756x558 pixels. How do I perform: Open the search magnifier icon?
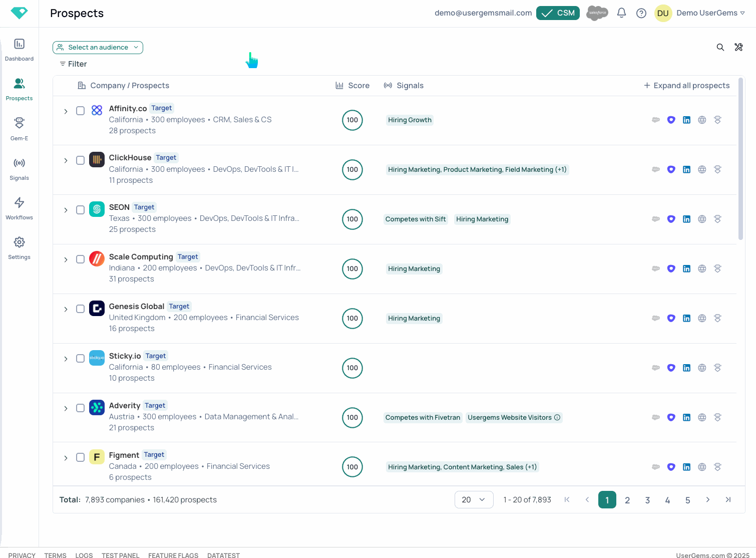pos(720,47)
